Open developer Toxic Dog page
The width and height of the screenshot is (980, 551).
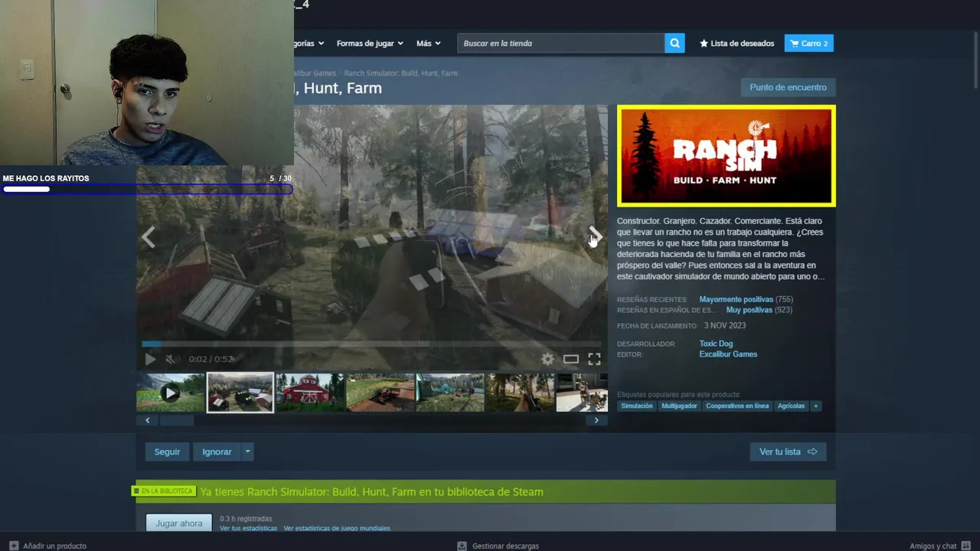[x=716, y=344]
